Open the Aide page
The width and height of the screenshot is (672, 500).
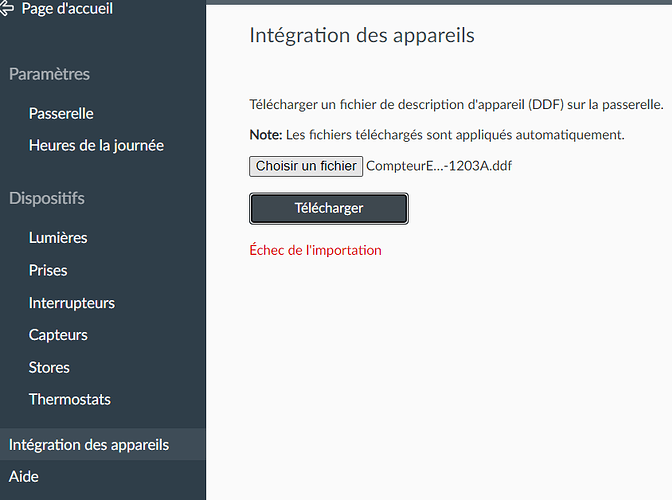[x=23, y=477]
